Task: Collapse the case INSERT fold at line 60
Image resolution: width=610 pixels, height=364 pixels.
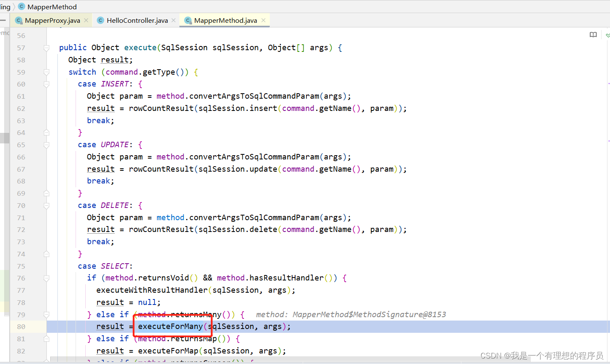Action: (x=46, y=84)
